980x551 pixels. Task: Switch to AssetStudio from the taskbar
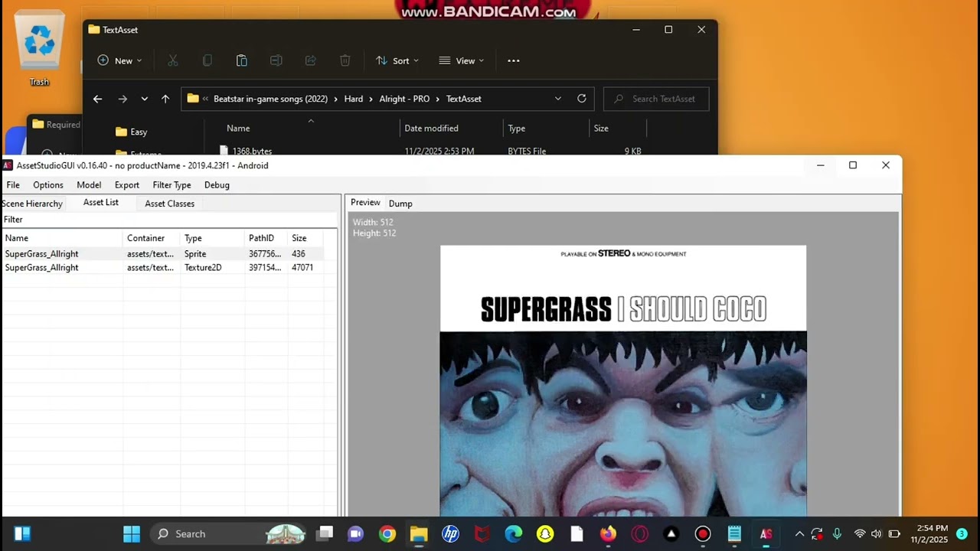pyautogui.click(x=766, y=533)
